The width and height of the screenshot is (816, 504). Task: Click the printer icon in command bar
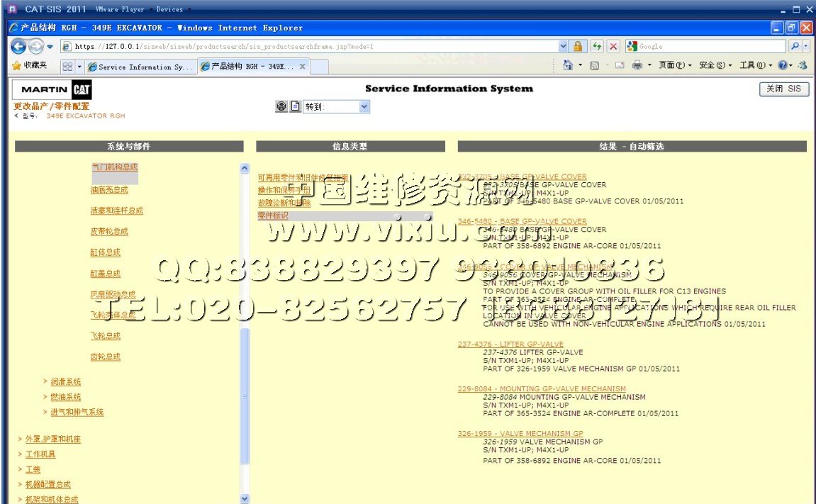tap(637, 66)
